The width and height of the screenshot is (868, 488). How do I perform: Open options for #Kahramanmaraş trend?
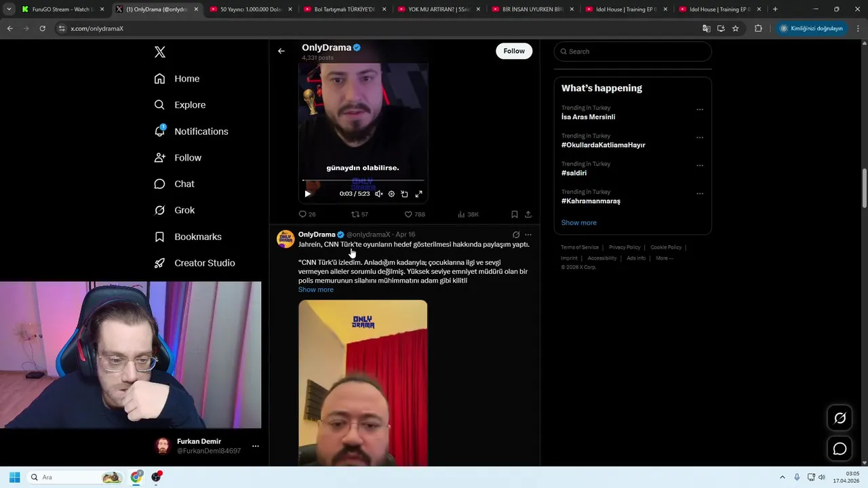coord(700,194)
